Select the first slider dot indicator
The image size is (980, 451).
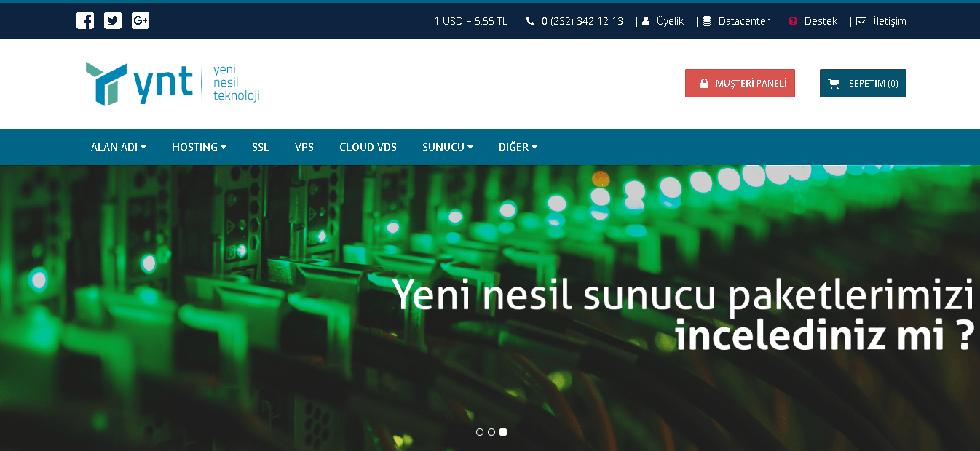click(479, 432)
